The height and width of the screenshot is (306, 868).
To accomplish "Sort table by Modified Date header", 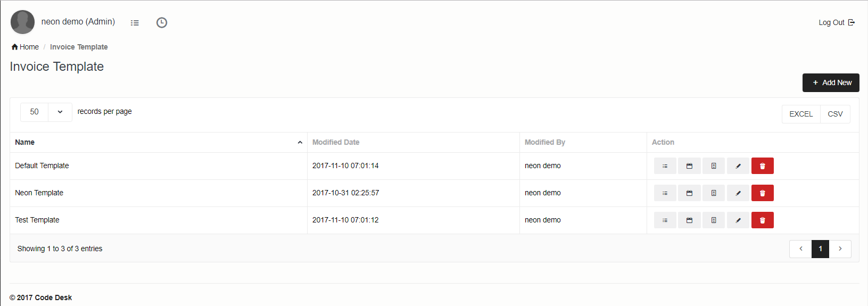I will pos(336,142).
